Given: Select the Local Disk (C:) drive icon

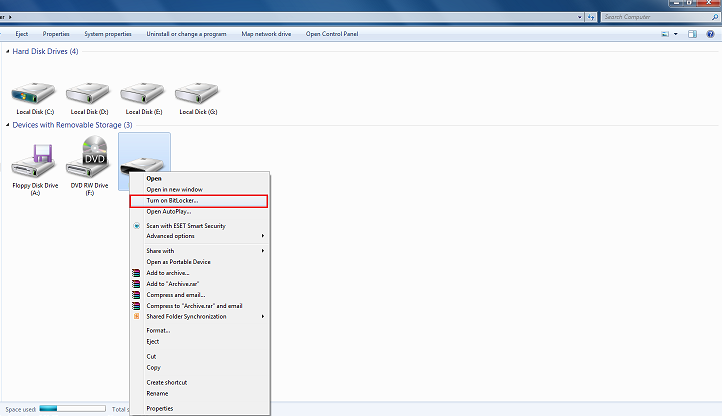Looking at the screenshot, I should (x=33, y=94).
